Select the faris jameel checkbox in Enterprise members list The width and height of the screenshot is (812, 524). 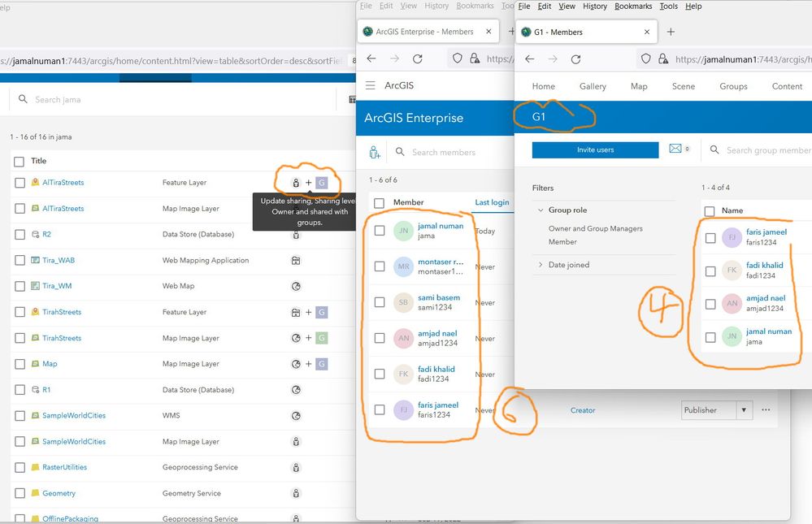click(380, 409)
